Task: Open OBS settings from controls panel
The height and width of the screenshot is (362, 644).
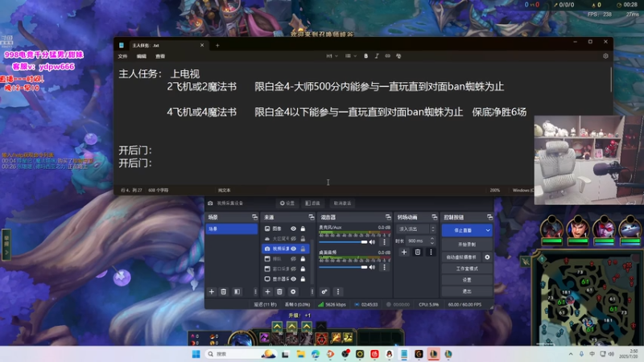Action: (x=467, y=280)
